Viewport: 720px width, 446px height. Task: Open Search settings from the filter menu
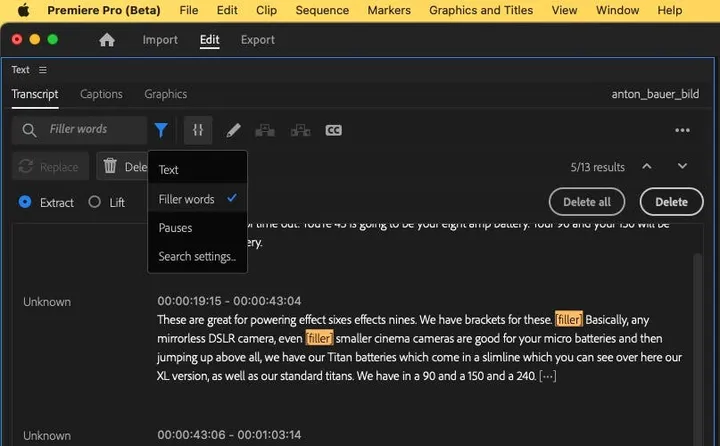coord(197,256)
